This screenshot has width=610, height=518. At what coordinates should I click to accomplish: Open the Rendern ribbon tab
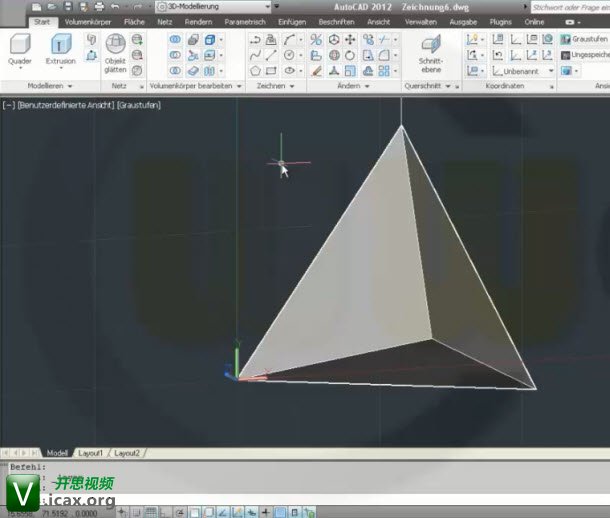tap(199, 21)
